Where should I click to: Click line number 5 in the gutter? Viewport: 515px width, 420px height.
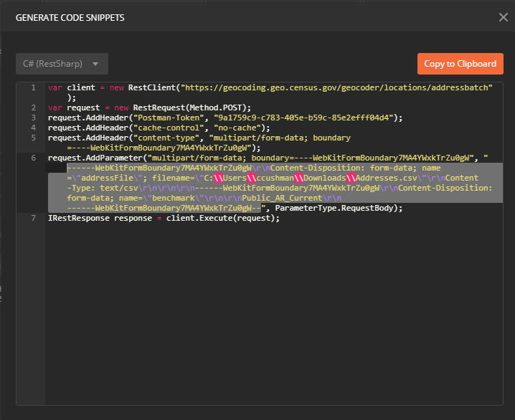click(32, 138)
